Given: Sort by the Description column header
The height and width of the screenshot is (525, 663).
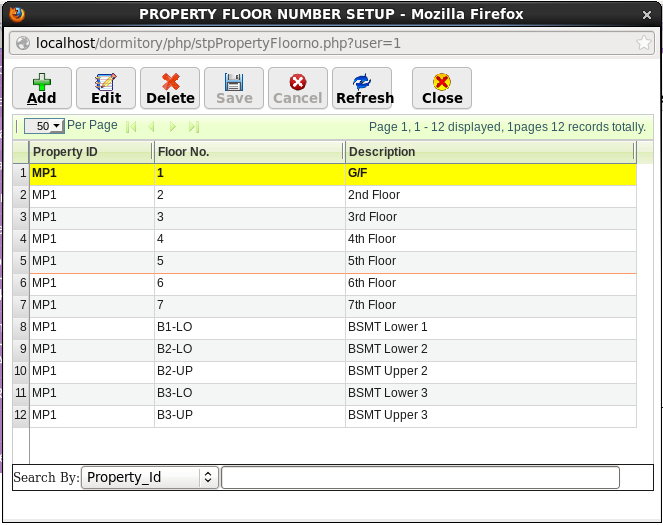Looking at the screenshot, I should coord(489,152).
